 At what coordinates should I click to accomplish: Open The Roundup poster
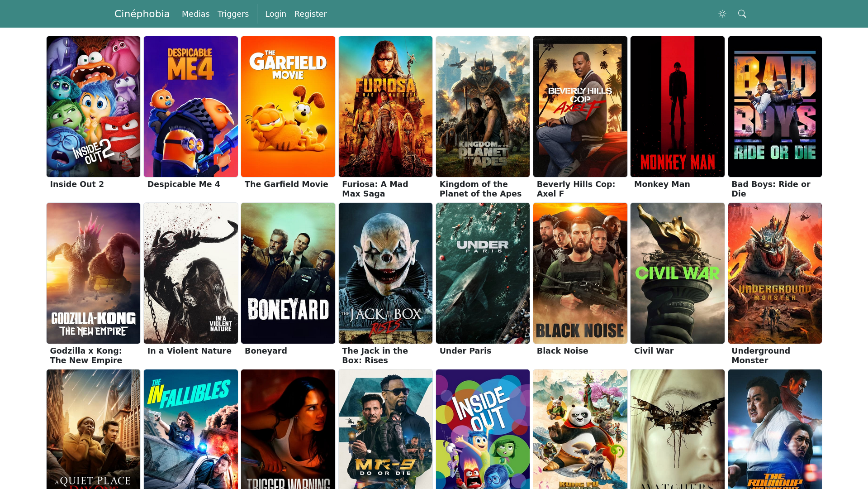pyautogui.click(x=775, y=429)
